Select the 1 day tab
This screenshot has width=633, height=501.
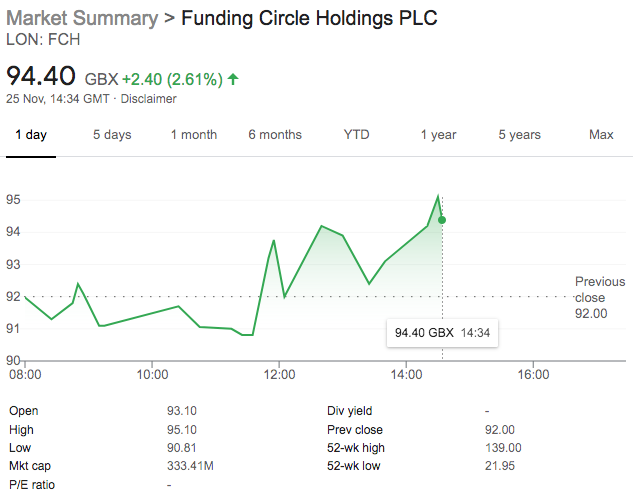point(31,134)
